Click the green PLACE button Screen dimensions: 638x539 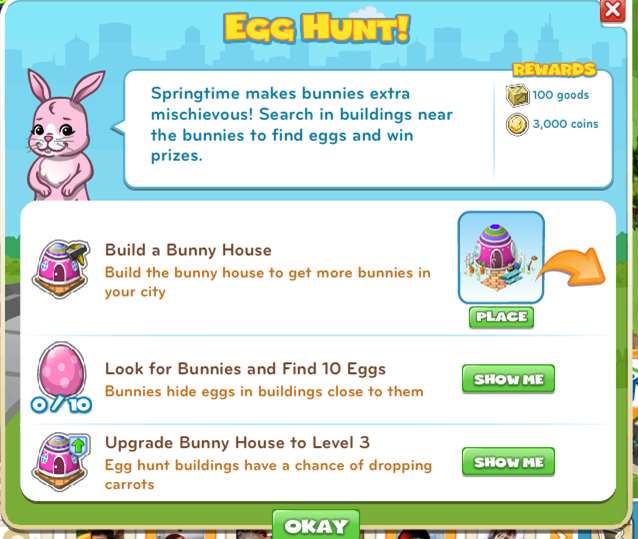tap(501, 317)
